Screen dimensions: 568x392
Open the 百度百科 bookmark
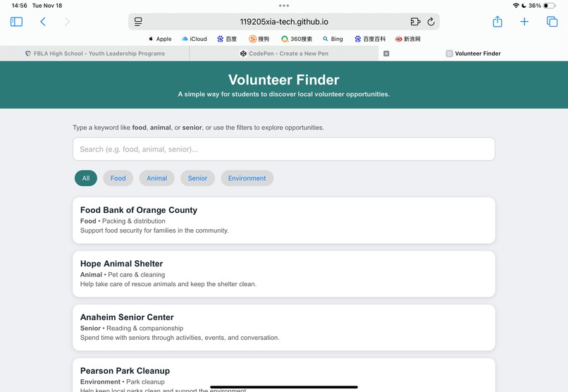pyautogui.click(x=370, y=39)
